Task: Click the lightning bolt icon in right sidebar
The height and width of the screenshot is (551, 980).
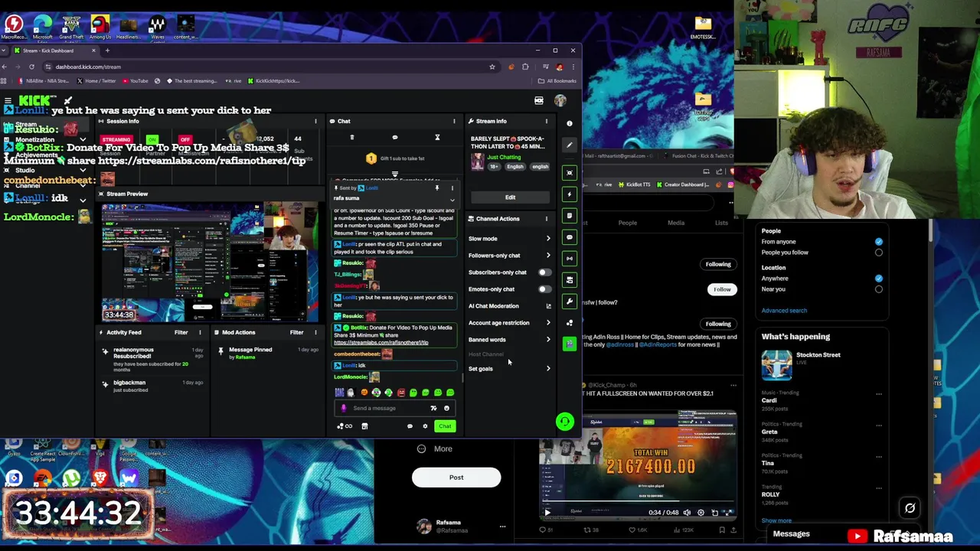Action: click(x=569, y=194)
